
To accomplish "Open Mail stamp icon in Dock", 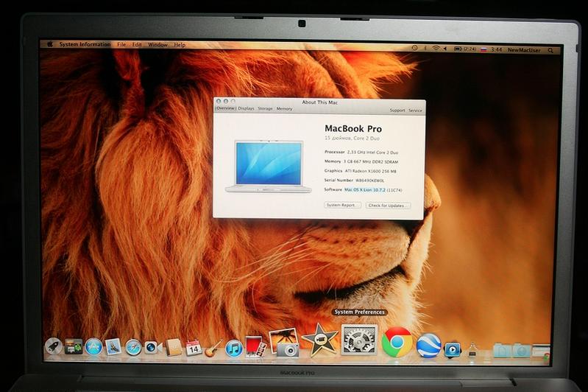I will click(x=113, y=346).
